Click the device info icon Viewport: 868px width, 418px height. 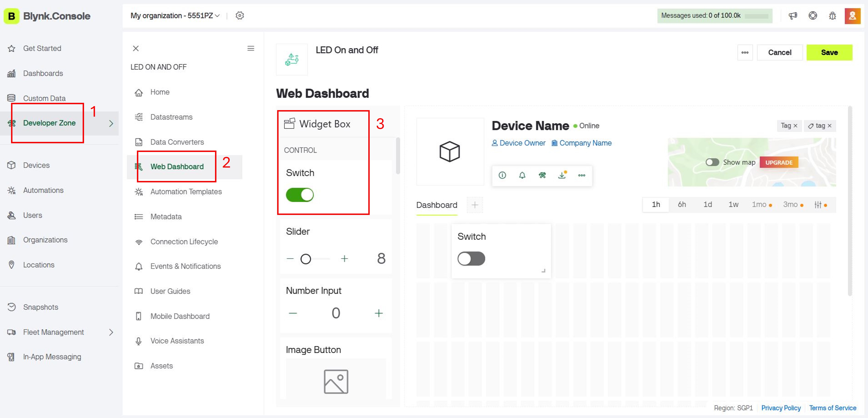(502, 175)
